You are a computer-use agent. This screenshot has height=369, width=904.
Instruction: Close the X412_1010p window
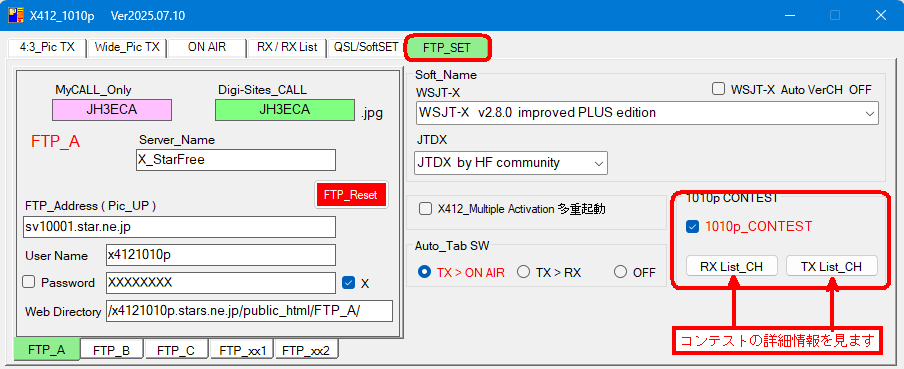881,16
